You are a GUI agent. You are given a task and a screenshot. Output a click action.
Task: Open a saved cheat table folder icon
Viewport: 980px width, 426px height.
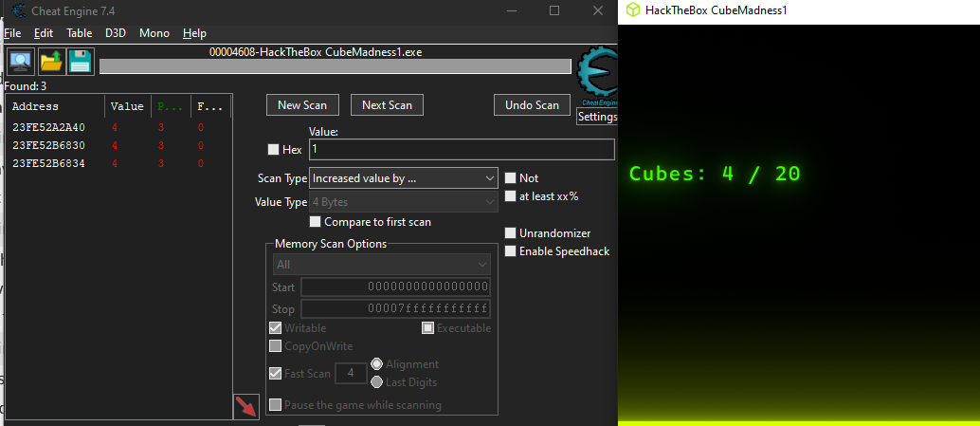[x=51, y=62]
